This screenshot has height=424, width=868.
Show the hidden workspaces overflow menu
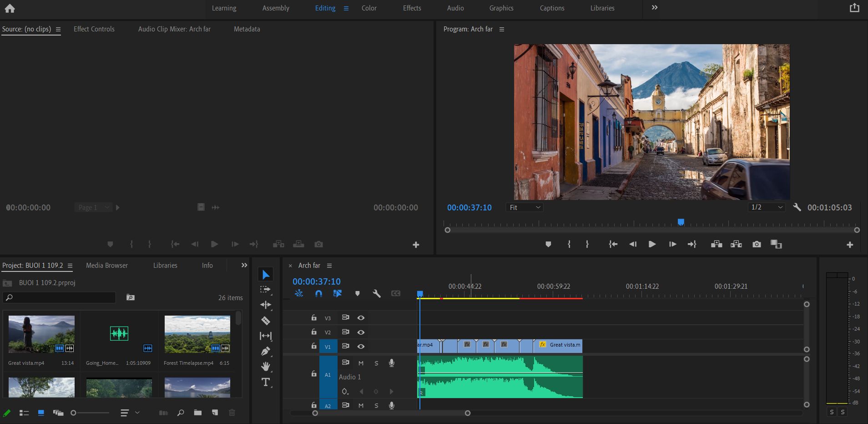[x=655, y=8]
